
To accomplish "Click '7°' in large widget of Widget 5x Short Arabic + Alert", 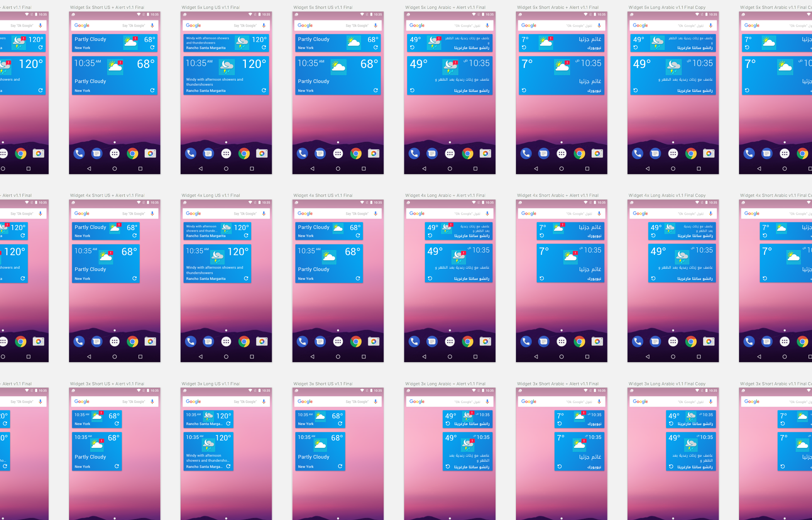I will 527,64.
